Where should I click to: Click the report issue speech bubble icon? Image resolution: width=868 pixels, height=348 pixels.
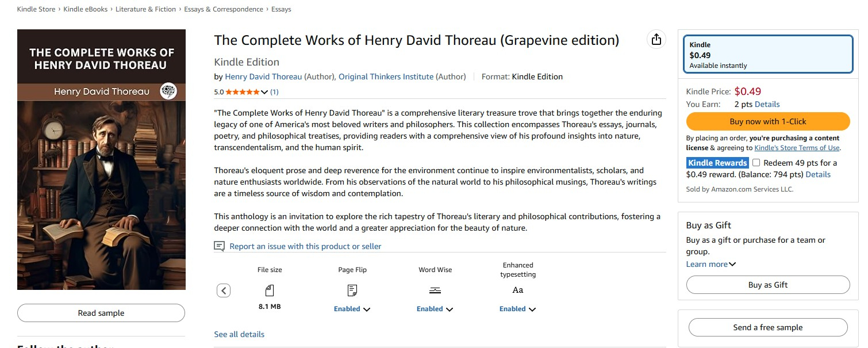pos(219,246)
